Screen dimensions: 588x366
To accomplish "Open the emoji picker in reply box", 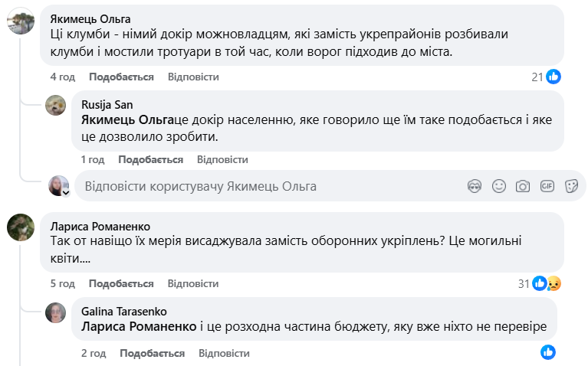I will [499, 186].
